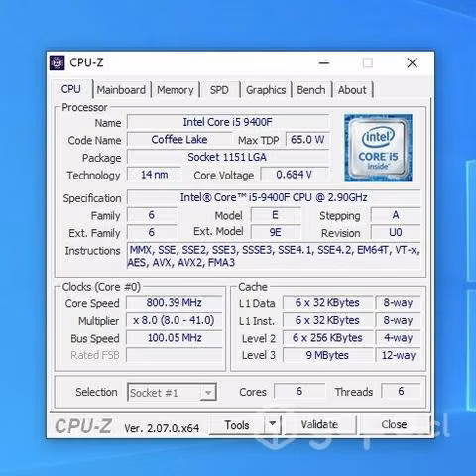
Task: Click the Level 2 value '6 x 256 KBytes'
Action: (x=327, y=338)
